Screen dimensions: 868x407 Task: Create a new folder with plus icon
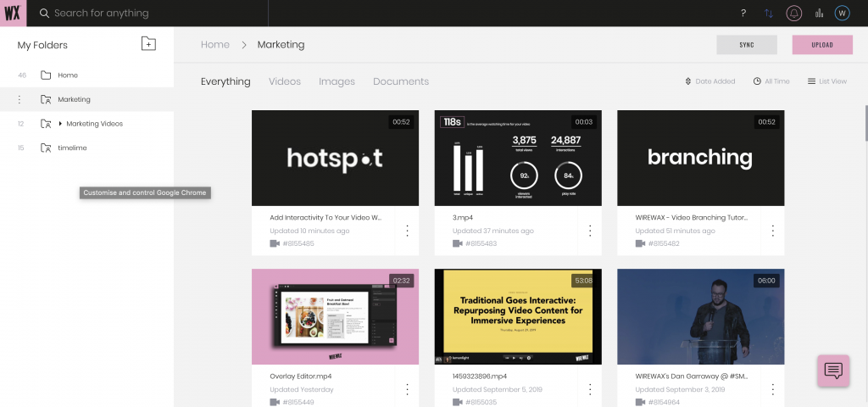coord(148,44)
